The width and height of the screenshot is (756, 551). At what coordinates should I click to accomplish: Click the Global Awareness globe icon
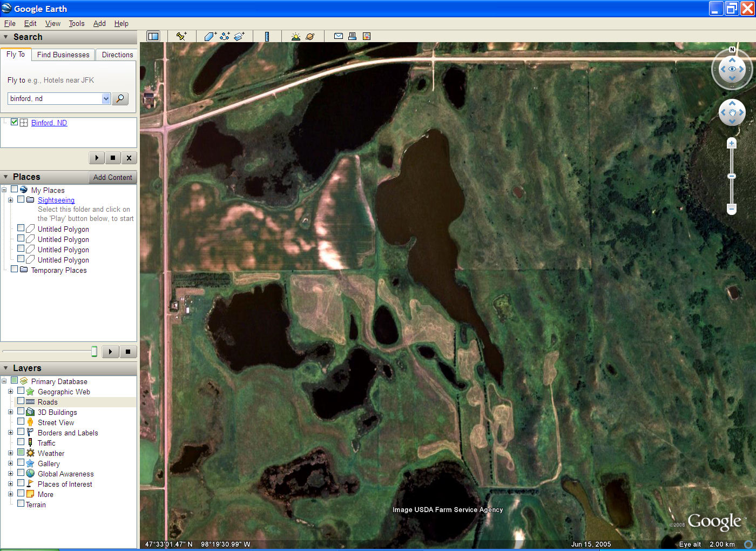point(30,473)
